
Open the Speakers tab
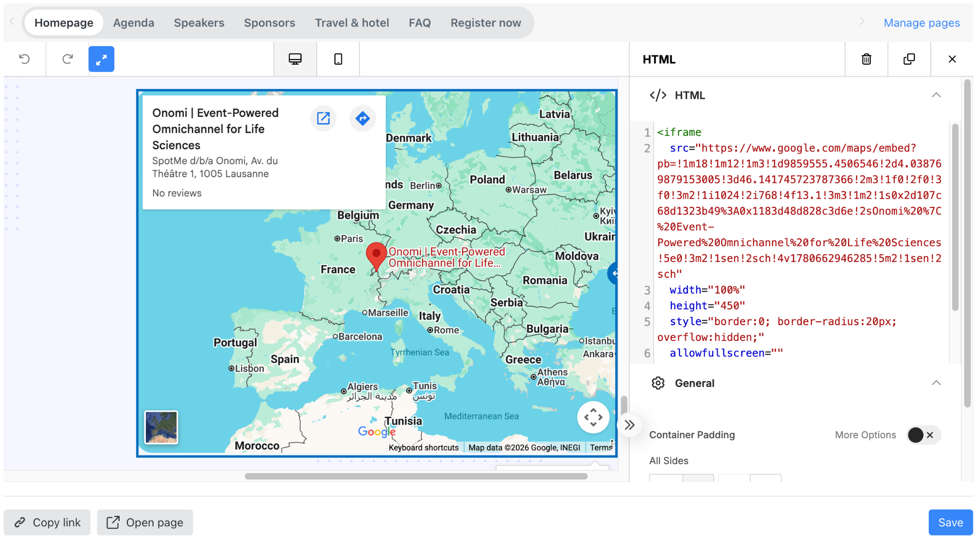[199, 23]
